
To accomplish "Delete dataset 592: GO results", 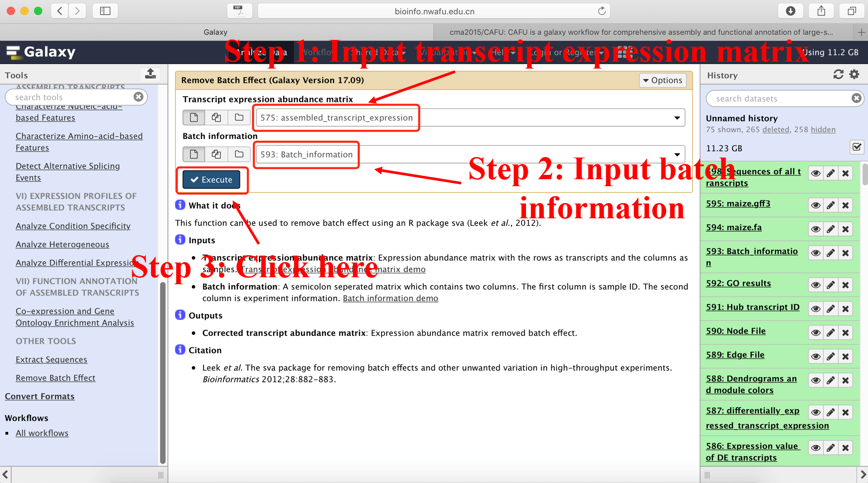I will point(845,285).
